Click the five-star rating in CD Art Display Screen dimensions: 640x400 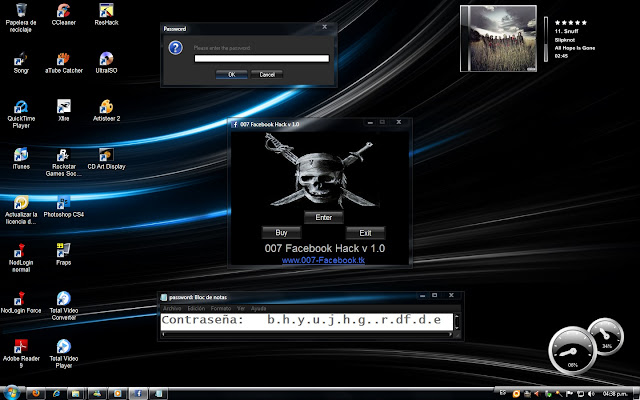[571, 22]
